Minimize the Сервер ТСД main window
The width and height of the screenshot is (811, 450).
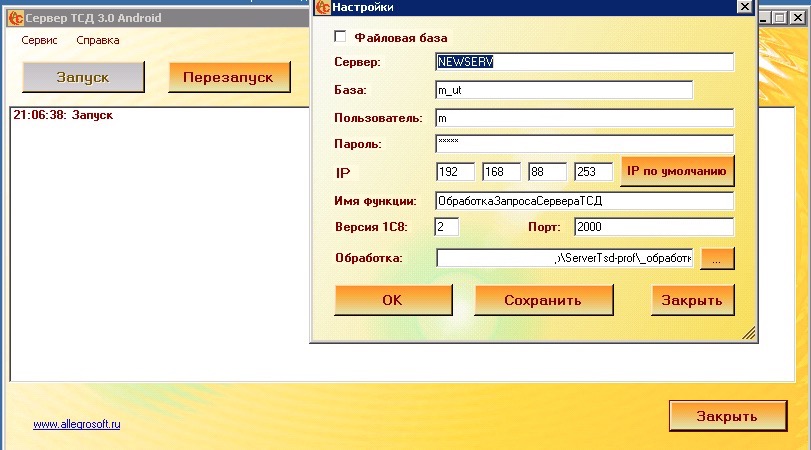[764, 18]
